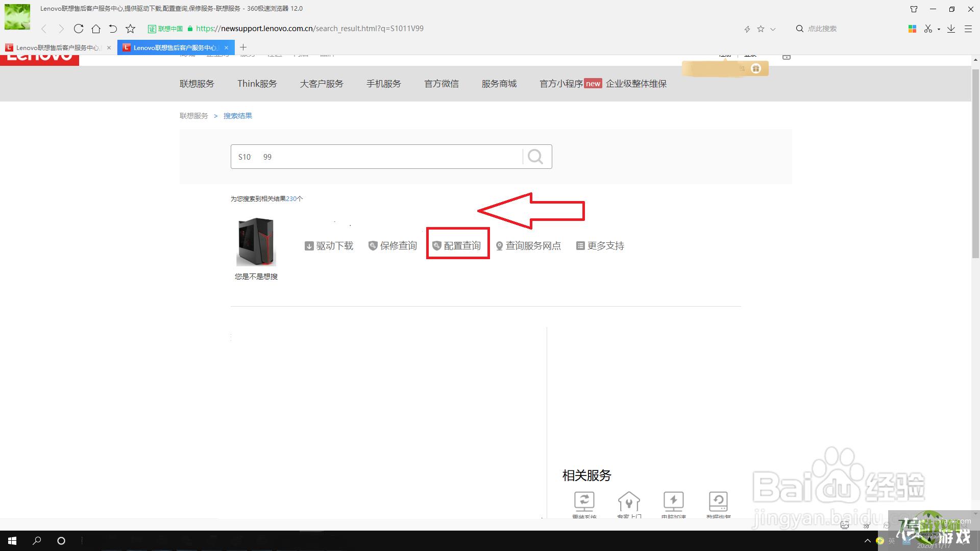Open the Cortana circle on taskbar
This screenshot has width=980, height=551.
(x=61, y=540)
